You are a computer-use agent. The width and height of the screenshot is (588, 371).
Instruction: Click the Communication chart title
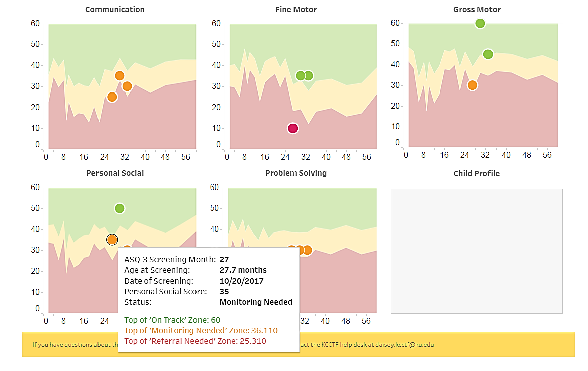(x=115, y=10)
